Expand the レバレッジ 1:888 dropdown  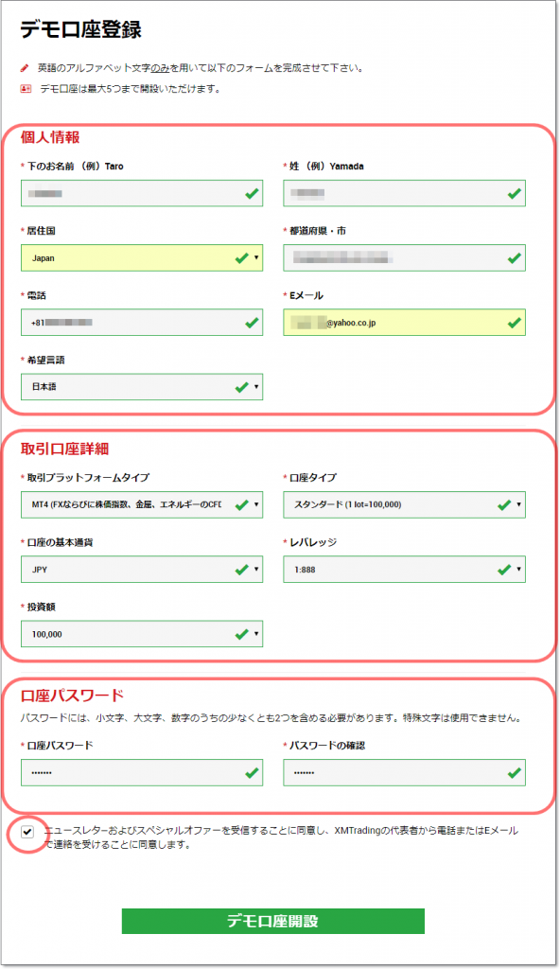click(x=404, y=570)
